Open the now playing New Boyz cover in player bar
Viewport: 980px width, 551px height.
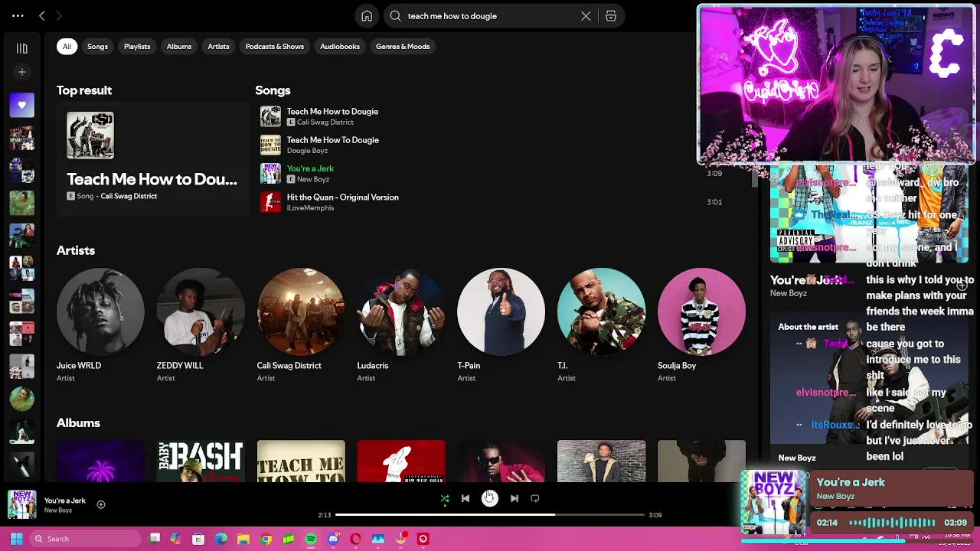pos(22,505)
